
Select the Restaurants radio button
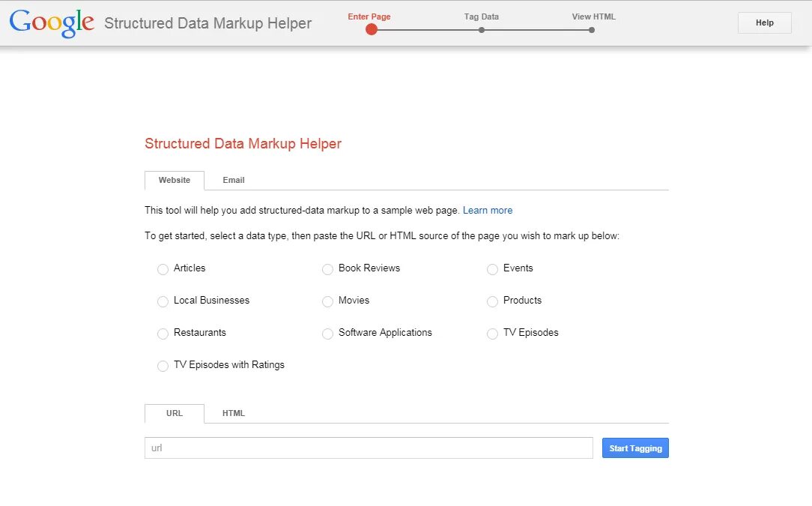pos(163,334)
